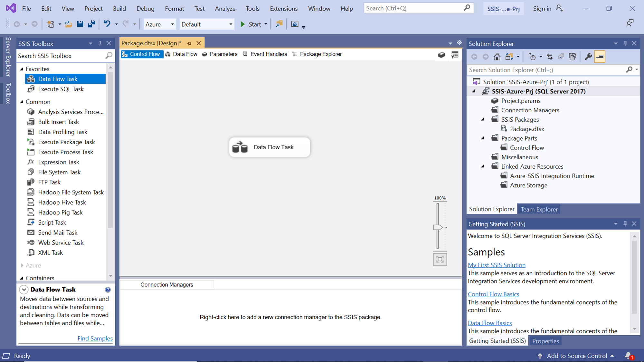Toggle Preview Selected Items button in Solution Explorer
The height and width of the screenshot is (362, 644).
[x=600, y=57]
